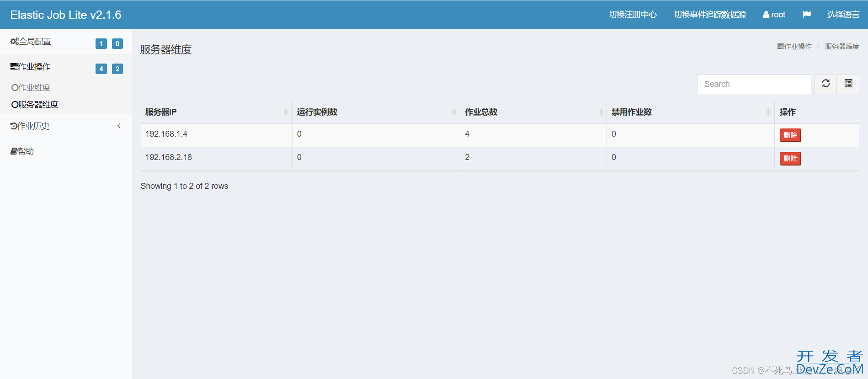Click 服务器维度 in the breadcrumb
Viewport: 868px width, 379px height.
(x=842, y=47)
